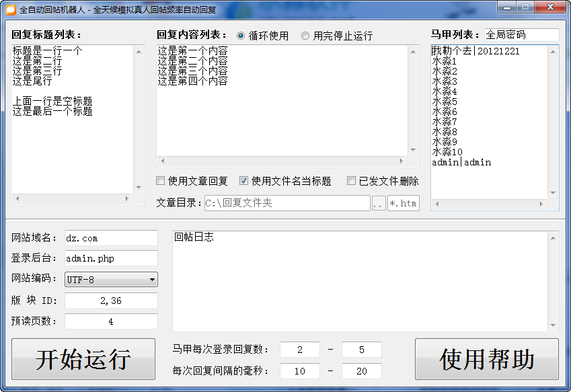Viewport: 571px width, 392px height.
Task: Click the minimum 回复间隔毫秒 field showing 10
Action: 300,371
